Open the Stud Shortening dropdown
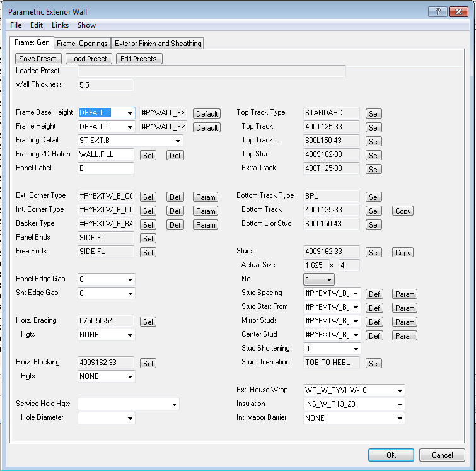Viewport: 476px width, 471px height. (x=356, y=349)
